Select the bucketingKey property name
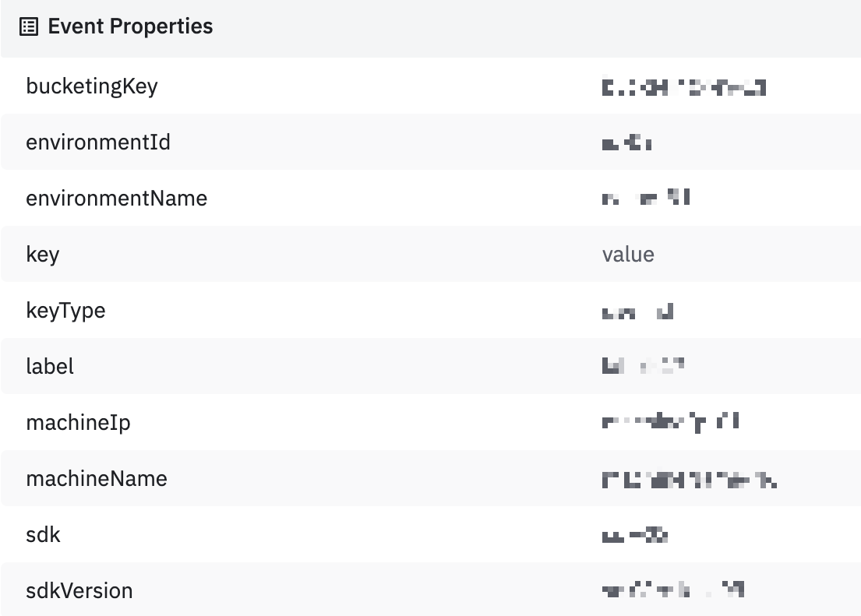Image resolution: width=861 pixels, height=616 pixels. pos(92,86)
